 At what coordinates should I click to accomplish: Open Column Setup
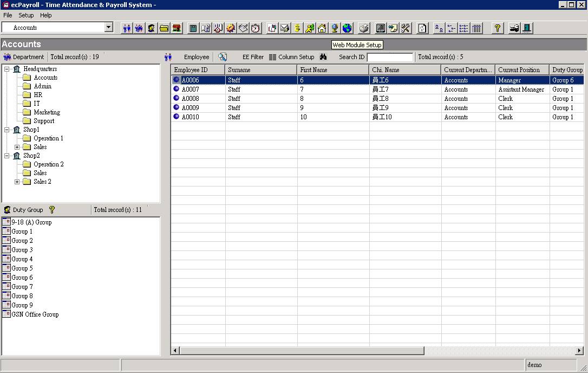click(x=292, y=57)
